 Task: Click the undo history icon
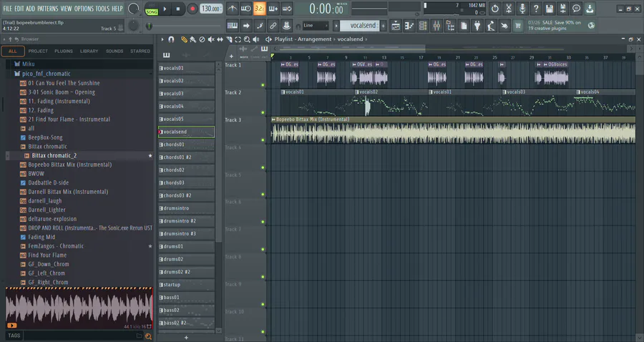click(495, 8)
